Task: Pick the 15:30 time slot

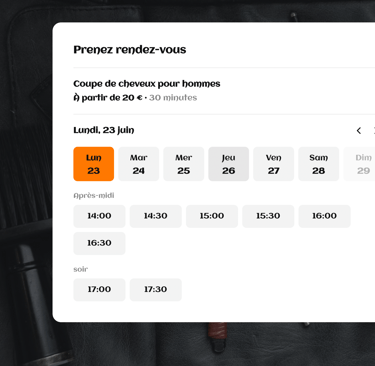Action: point(268,216)
